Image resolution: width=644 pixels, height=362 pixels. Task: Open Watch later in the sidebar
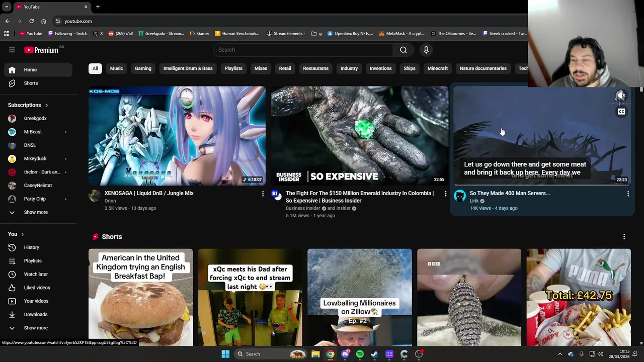[38, 274]
